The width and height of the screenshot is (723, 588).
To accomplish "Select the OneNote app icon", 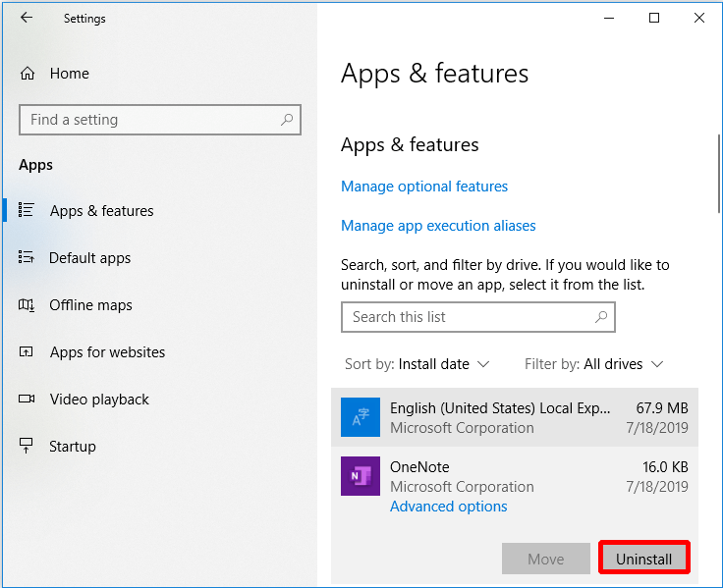I will click(360, 475).
